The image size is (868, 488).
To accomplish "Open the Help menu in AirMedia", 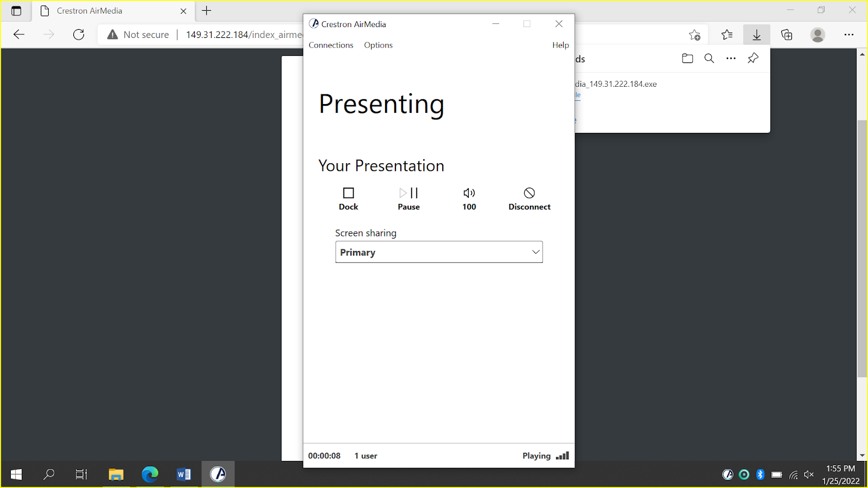I will point(560,45).
